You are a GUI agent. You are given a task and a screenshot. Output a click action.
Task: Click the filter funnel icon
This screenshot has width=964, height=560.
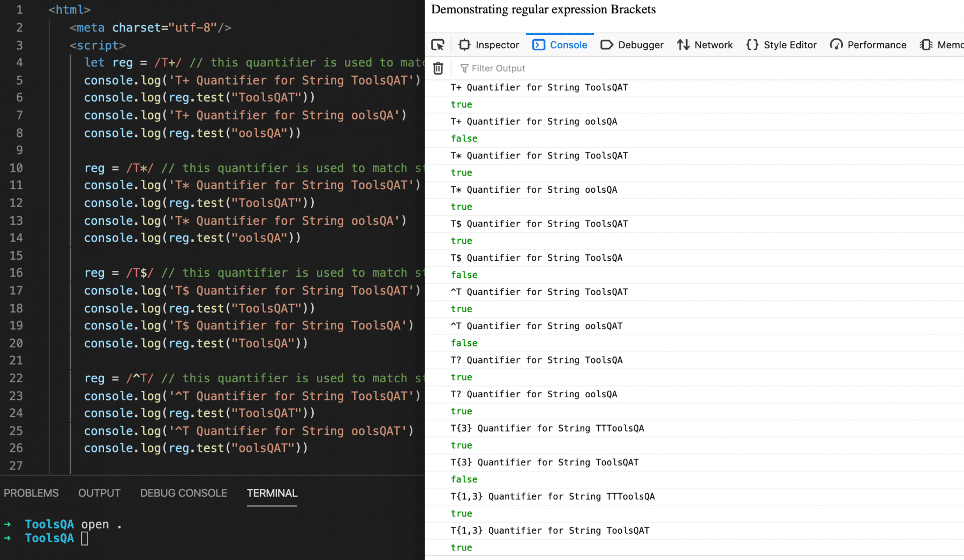pos(464,69)
